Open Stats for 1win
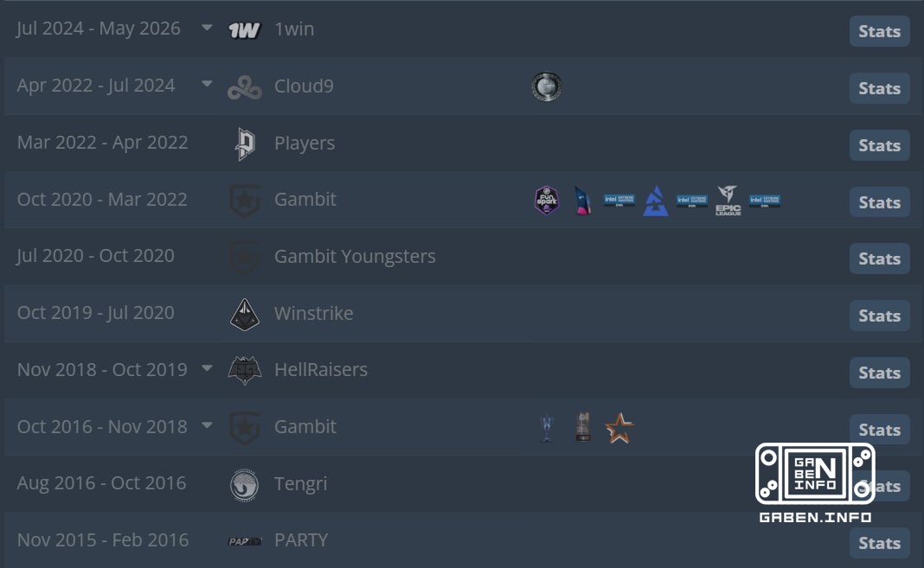 [879, 31]
